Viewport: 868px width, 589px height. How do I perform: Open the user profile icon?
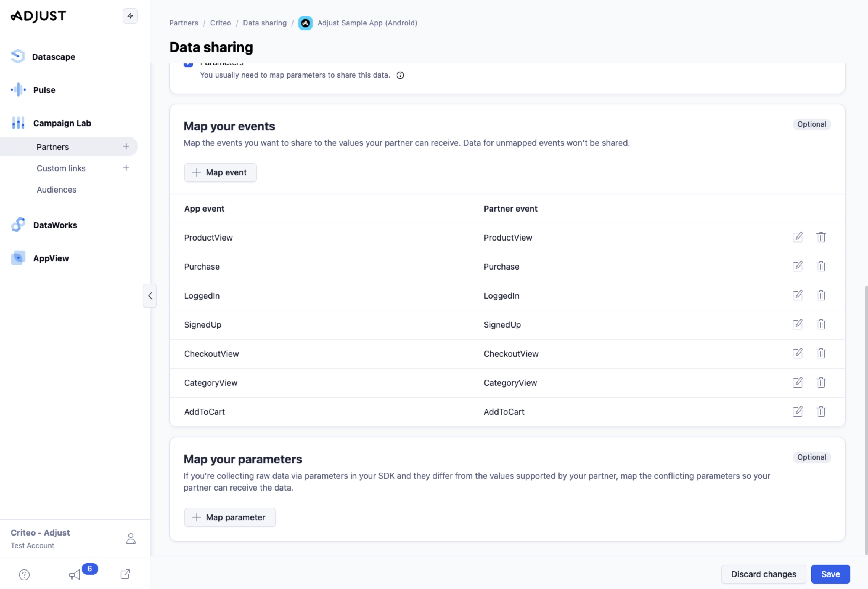(131, 539)
